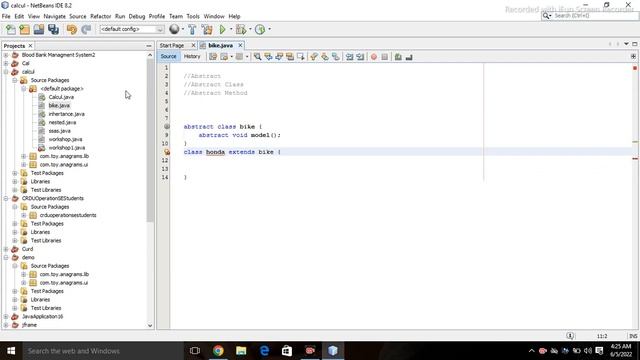
Task: Open Run Project dropdown arrow
Action: 231,29
